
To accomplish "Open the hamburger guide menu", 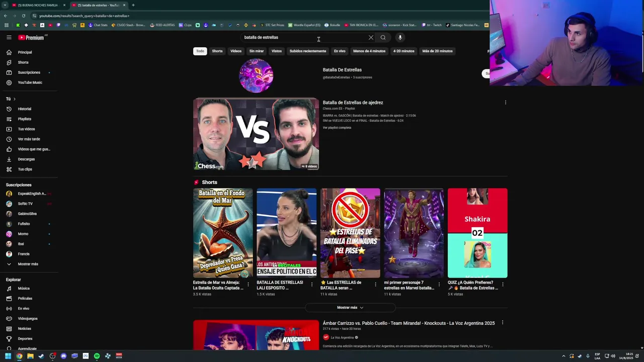I will pyautogui.click(x=9, y=37).
